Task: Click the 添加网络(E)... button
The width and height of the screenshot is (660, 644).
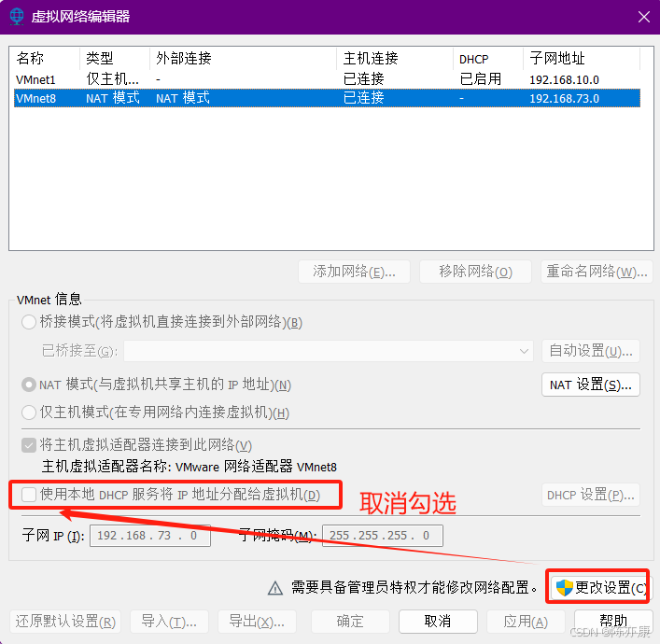Action: (354, 272)
